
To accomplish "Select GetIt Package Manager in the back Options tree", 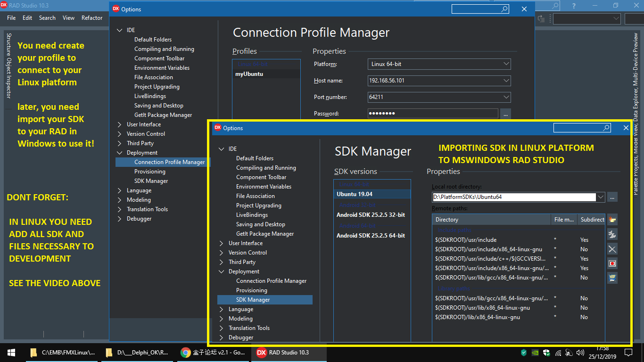I will [163, 115].
